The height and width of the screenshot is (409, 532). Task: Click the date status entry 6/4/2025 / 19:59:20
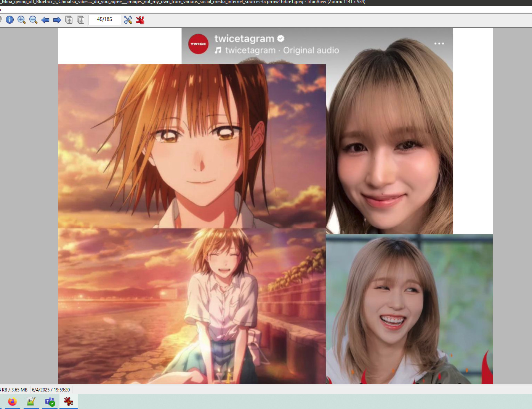[x=51, y=390]
